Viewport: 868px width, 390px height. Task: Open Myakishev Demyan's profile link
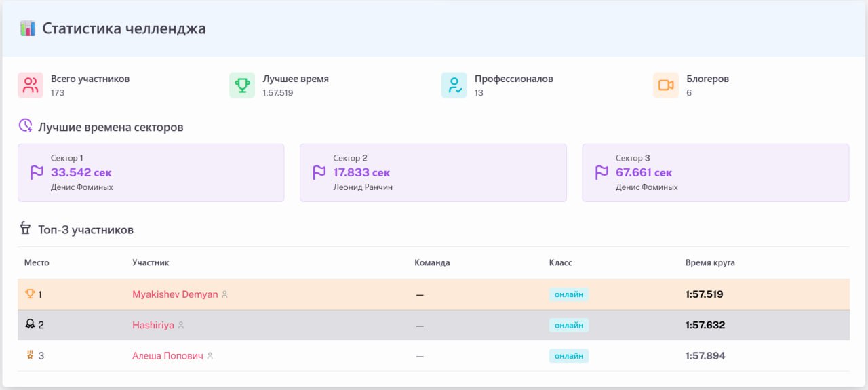click(x=175, y=294)
